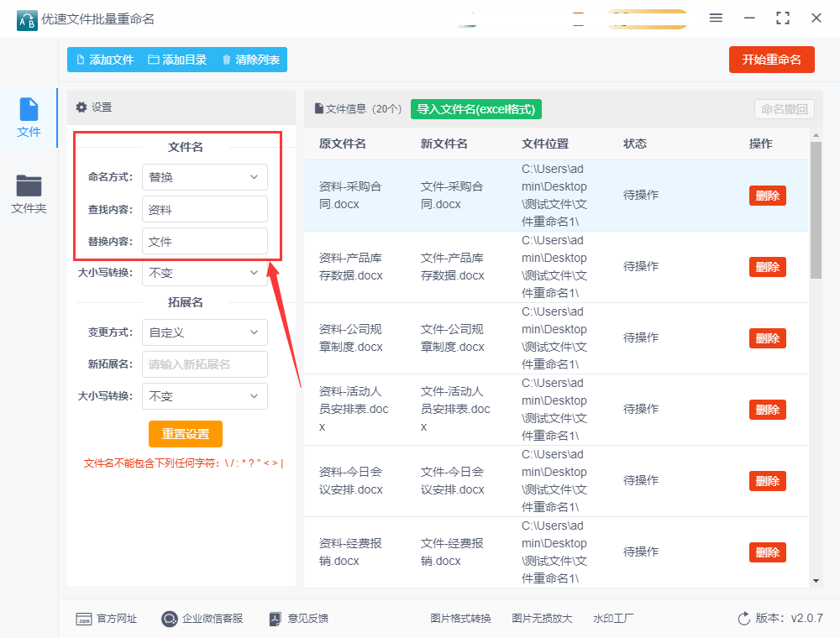The image size is (840, 638).
Task: Open the extension 大小写转换 dropdown
Action: pyautogui.click(x=205, y=396)
